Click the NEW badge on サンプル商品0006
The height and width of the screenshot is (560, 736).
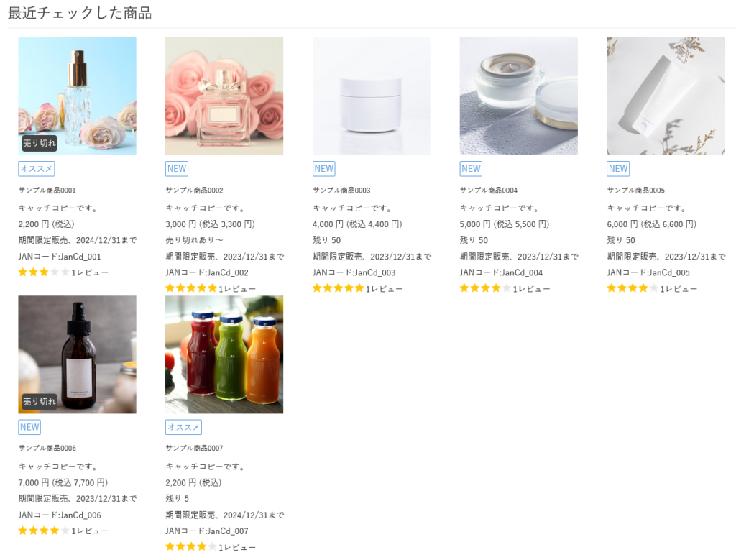[29, 427]
